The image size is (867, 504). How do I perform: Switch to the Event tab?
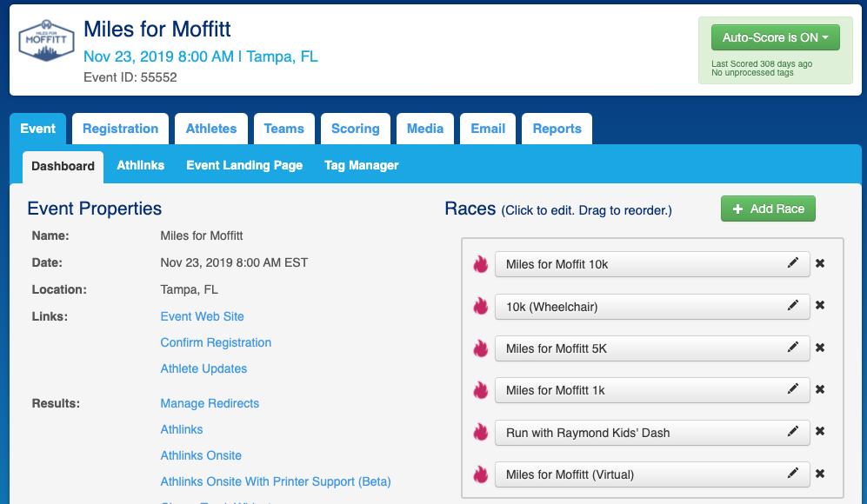pyautogui.click(x=37, y=129)
